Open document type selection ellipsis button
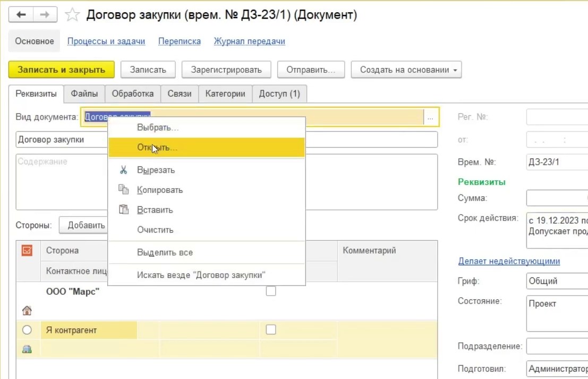Image resolution: width=588 pixels, height=379 pixels. [431, 117]
